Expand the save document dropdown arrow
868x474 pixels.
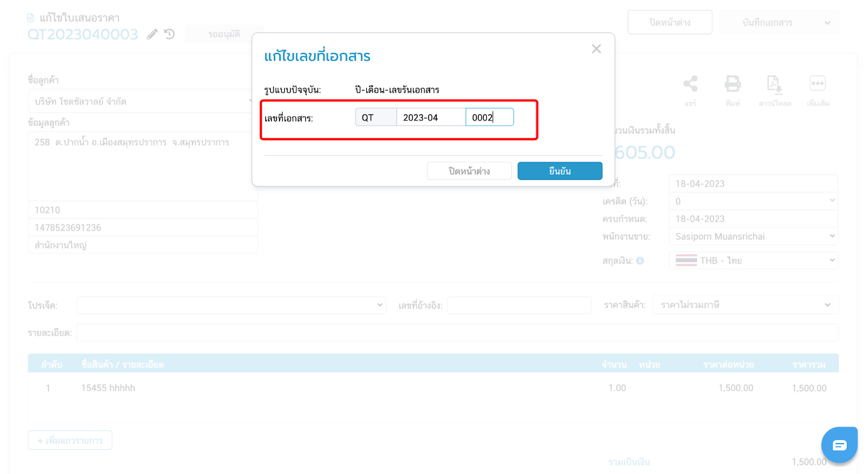(827, 23)
